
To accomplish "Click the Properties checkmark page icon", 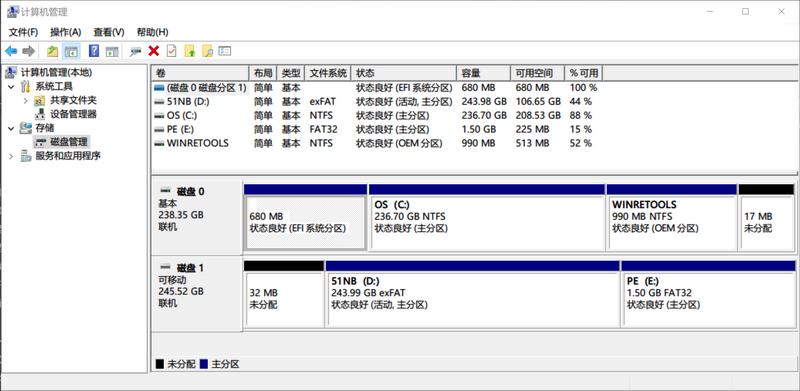I will pyautogui.click(x=171, y=51).
